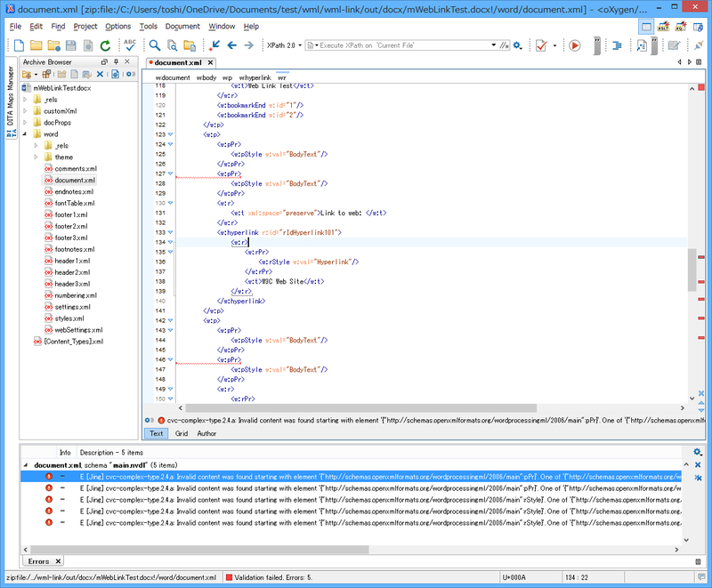Viewport: 712px width, 588px height.
Task: Click the Reload refresh icon
Action: tap(106, 45)
